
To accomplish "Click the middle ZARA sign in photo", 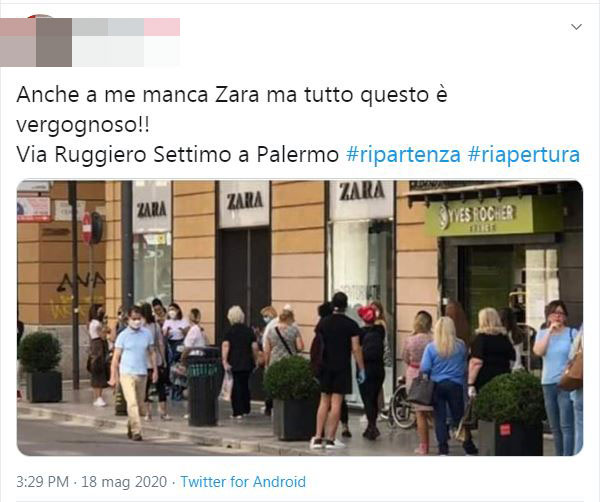I will pyautogui.click(x=245, y=200).
